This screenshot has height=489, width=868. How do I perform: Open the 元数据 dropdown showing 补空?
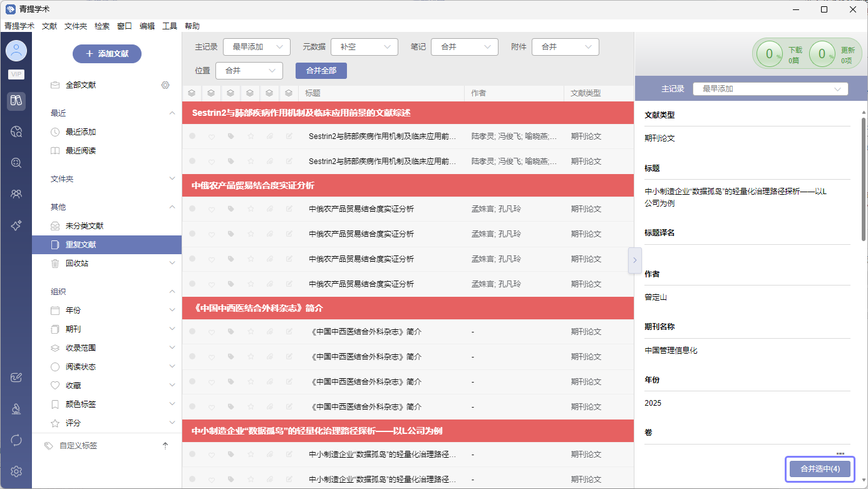[364, 47]
